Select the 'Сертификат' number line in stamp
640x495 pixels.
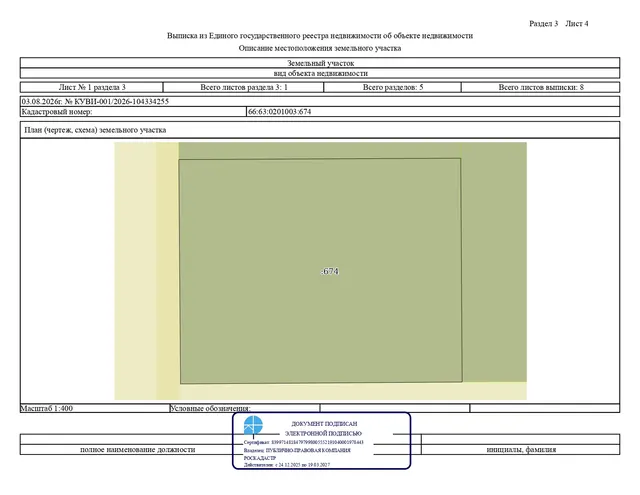coord(303,442)
